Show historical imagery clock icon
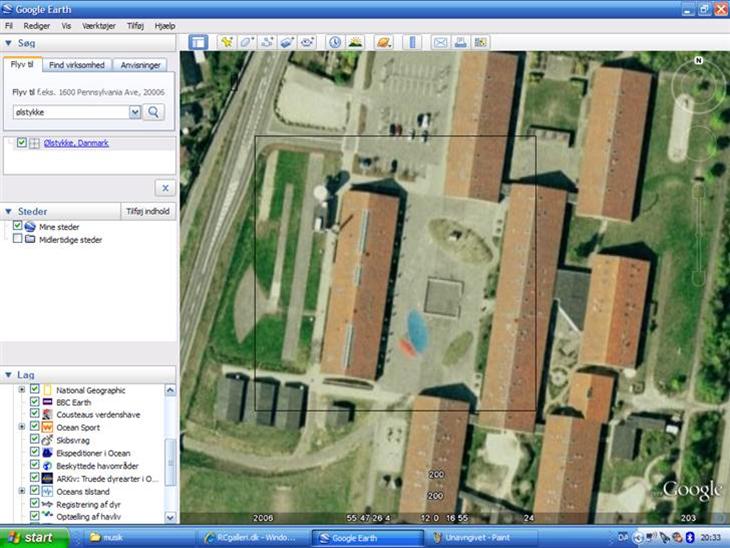Image resolution: width=730 pixels, height=548 pixels. click(335, 42)
